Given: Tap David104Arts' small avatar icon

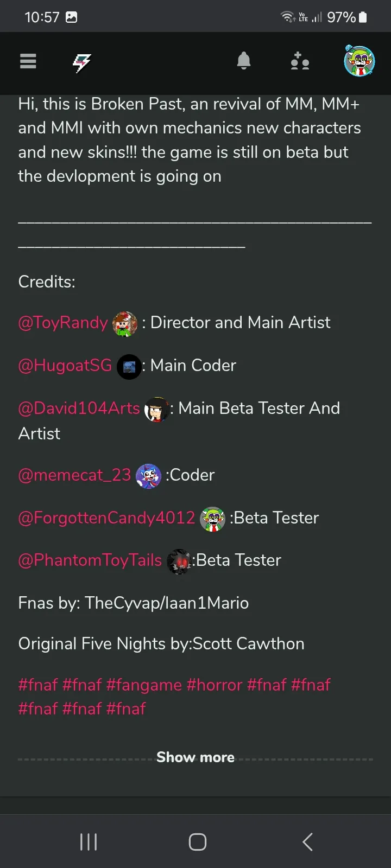Looking at the screenshot, I should coord(156,410).
